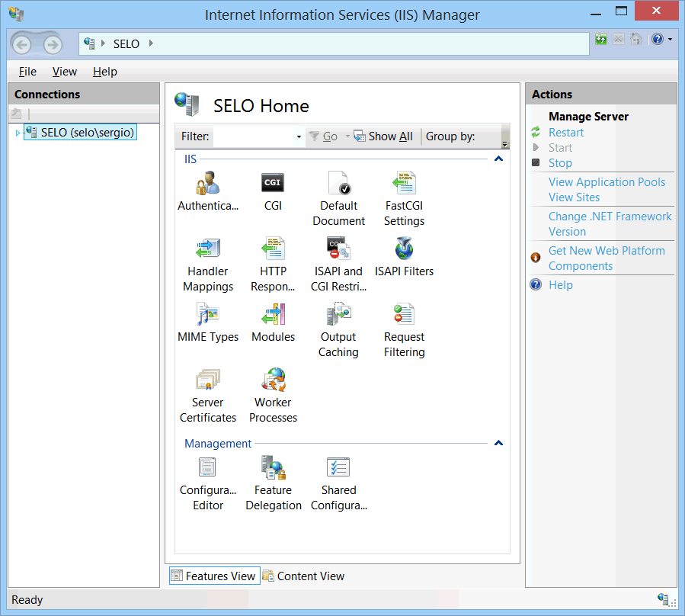The width and height of the screenshot is (685, 616).
Task: Click the Manage Server heading
Action: coord(588,117)
